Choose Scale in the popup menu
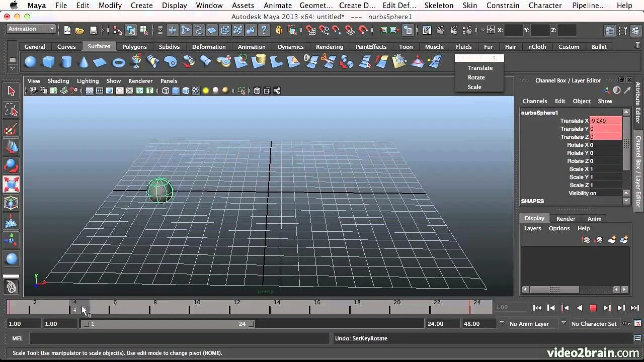The height and width of the screenshot is (362, 644). (x=474, y=87)
